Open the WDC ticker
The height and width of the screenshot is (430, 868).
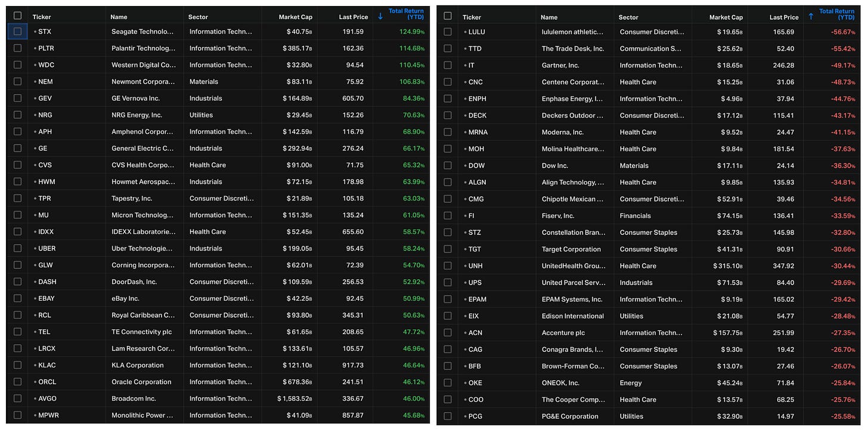pos(46,64)
